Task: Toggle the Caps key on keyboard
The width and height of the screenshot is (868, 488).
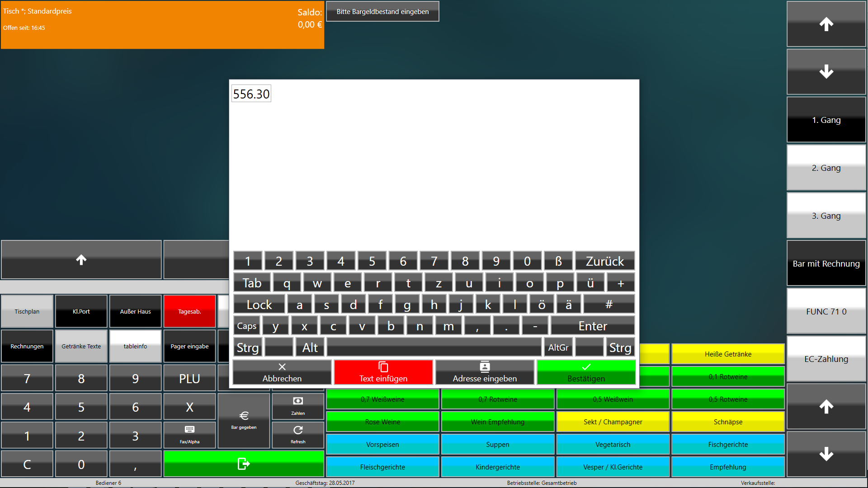Action: pyautogui.click(x=246, y=326)
